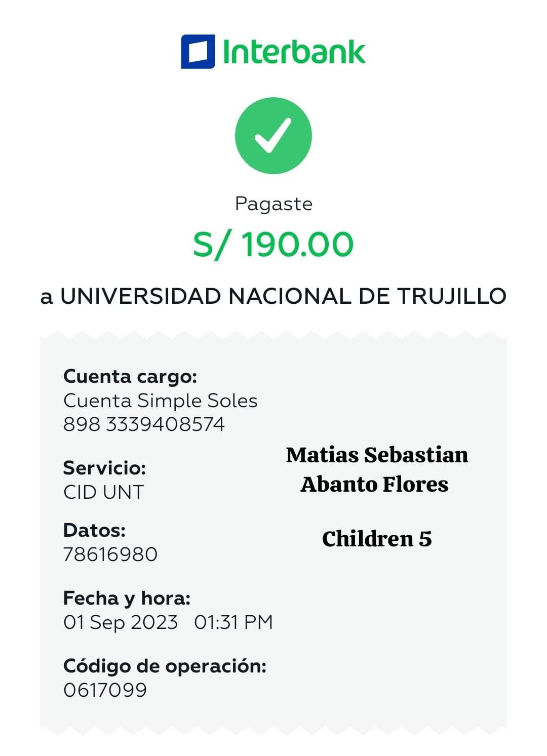Screen dimensions: 547x756
Task: Click the name Matias Sebastian Abanto Flores
Action: pyautogui.click(x=376, y=469)
